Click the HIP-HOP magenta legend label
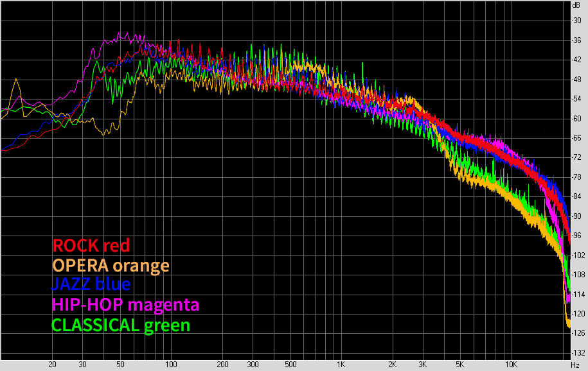588x371 pixels. click(125, 304)
